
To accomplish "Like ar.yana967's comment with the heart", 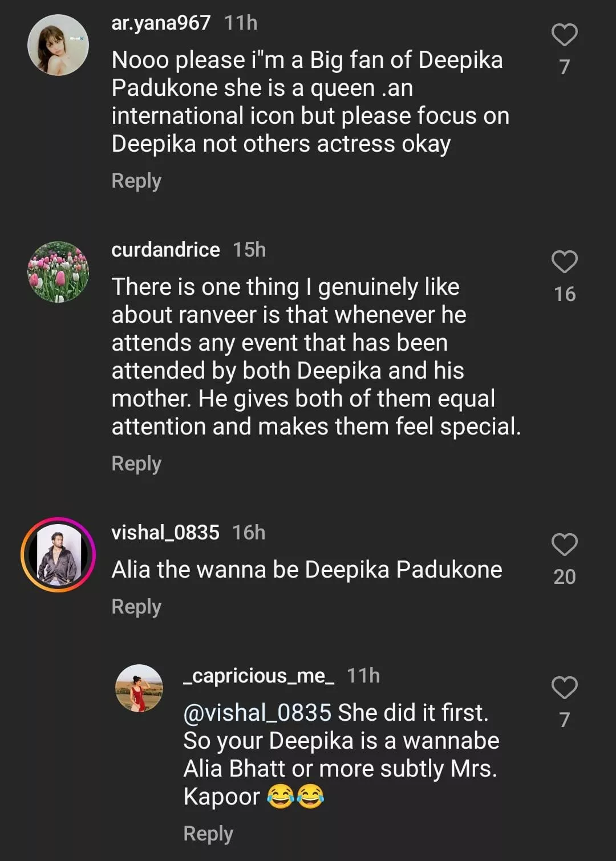I will click(564, 35).
